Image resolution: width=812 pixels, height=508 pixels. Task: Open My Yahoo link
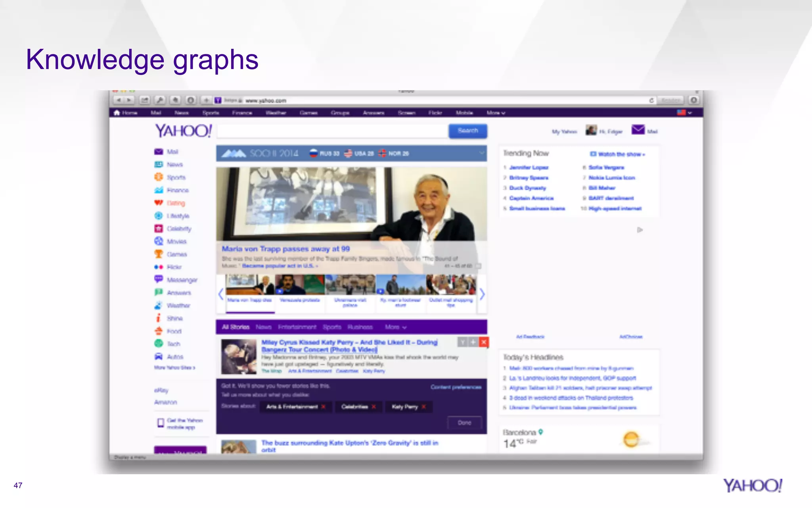(564, 131)
